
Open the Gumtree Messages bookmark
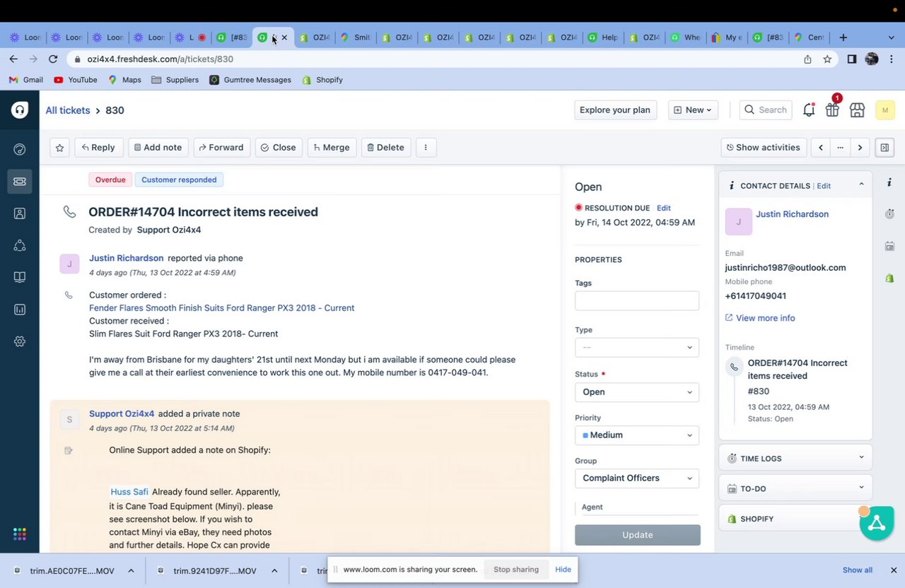coord(250,80)
